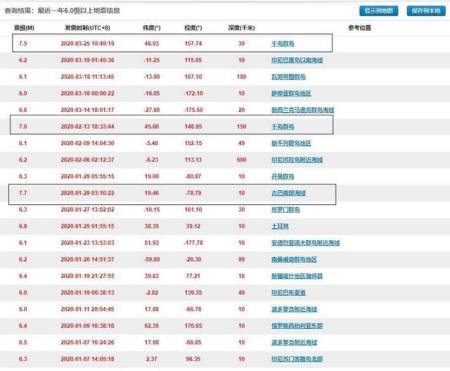Image resolution: width=450 pixels, height=371 pixels.
Task: Select the depth 150 cell
Action: (x=242, y=126)
